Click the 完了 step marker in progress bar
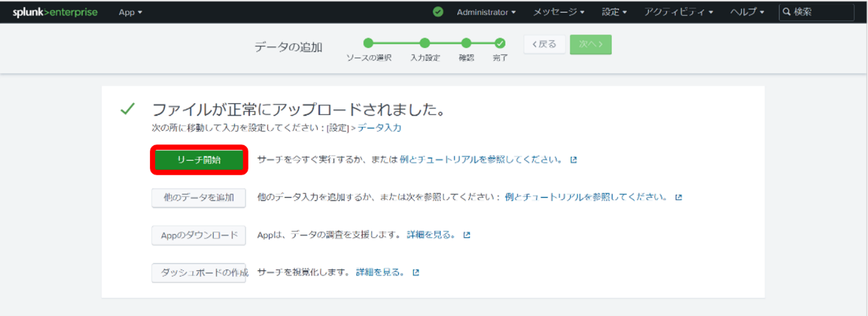 500,43
